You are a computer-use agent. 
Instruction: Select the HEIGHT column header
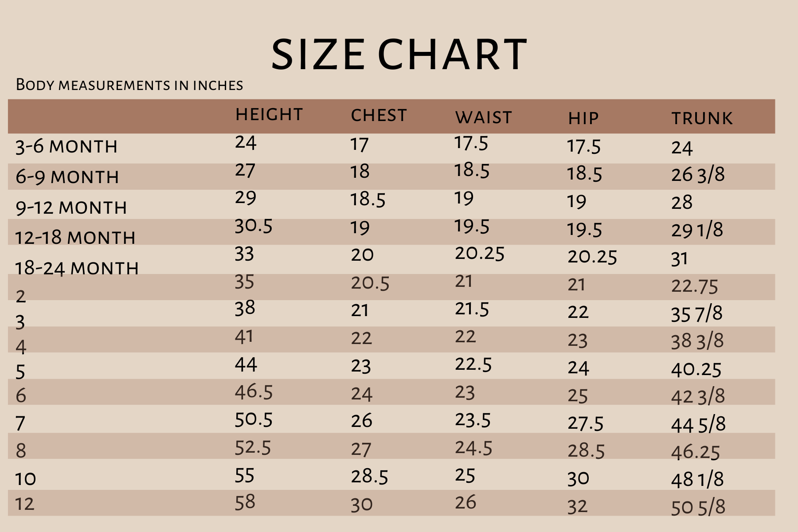(x=269, y=114)
